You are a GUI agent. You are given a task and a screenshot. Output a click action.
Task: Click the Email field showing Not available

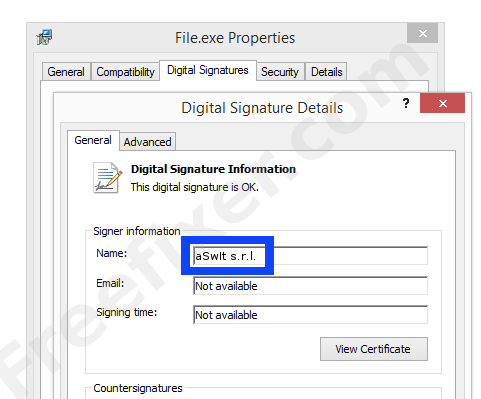point(310,286)
